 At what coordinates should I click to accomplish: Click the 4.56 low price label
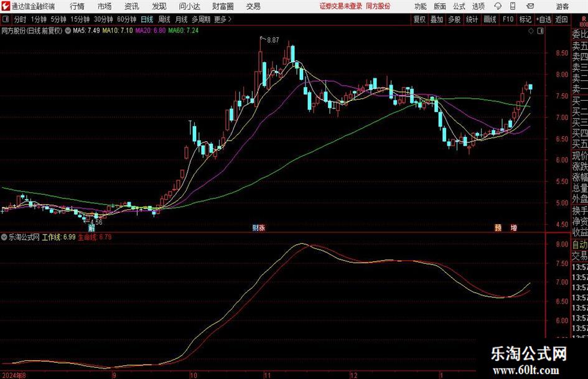pos(96,222)
